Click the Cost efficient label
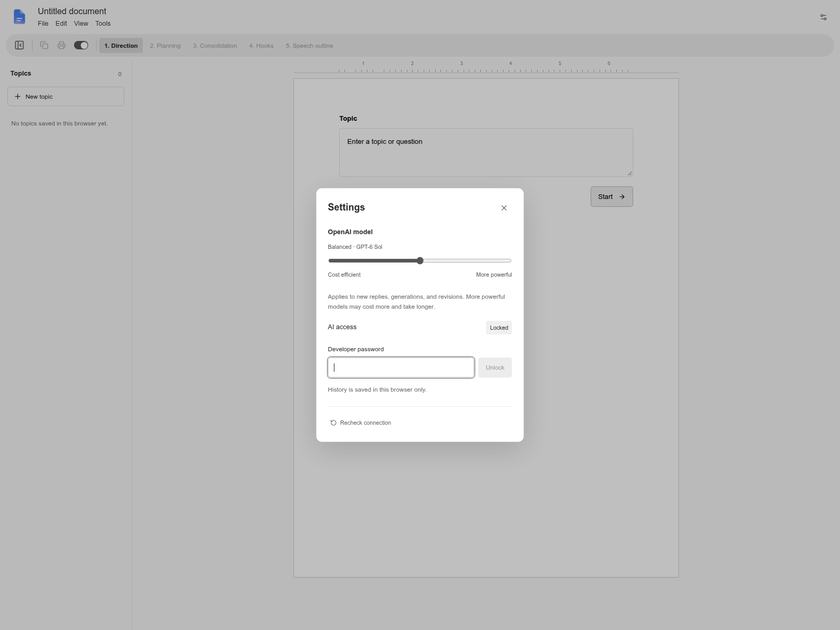The image size is (840, 630). pyautogui.click(x=344, y=275)
